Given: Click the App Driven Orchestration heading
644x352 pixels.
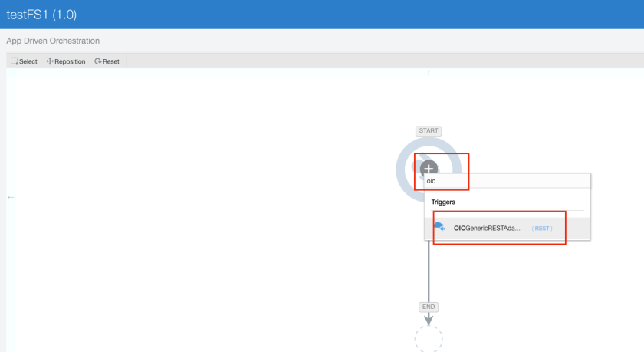Looking at the screenshot, I should [x=53, y=41].
